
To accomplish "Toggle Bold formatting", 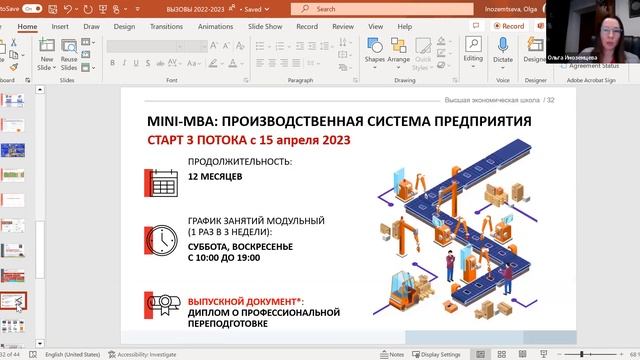I will click(112, 63).
